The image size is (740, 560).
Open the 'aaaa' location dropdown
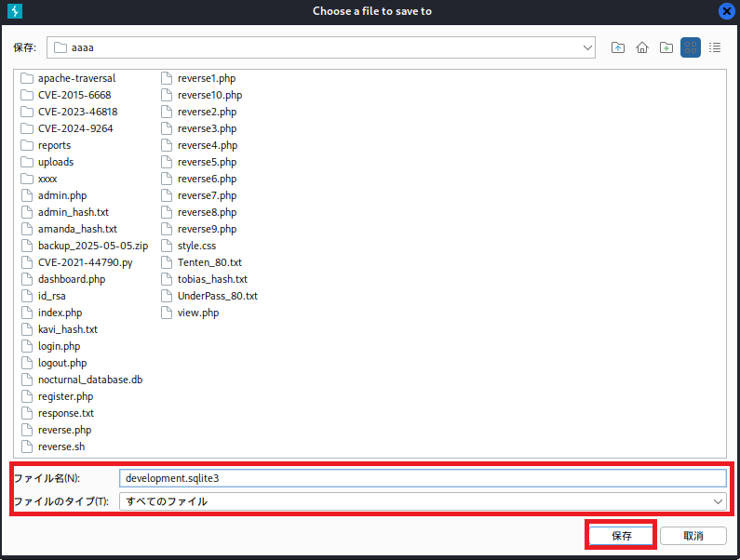pos(587,47)
